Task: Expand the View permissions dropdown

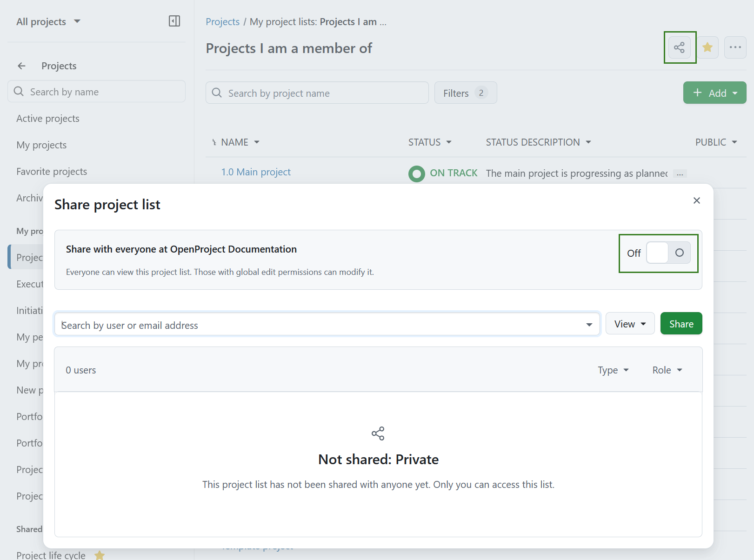Action: click(x=630, y=323)
